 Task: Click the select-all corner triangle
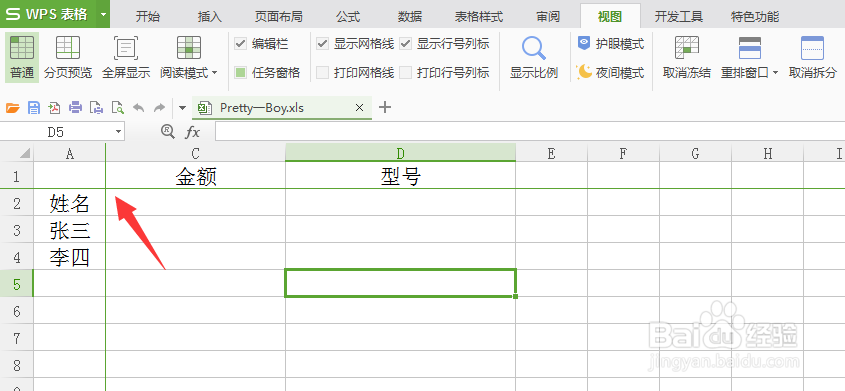(x=25, y=154)
